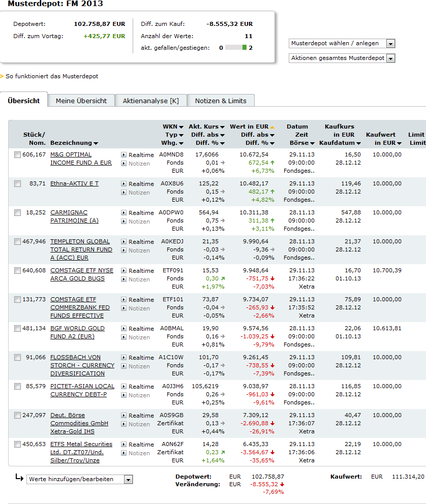Tick checkbox for Comstage Commerzbank Fed Funds

[x=17, y=300]
